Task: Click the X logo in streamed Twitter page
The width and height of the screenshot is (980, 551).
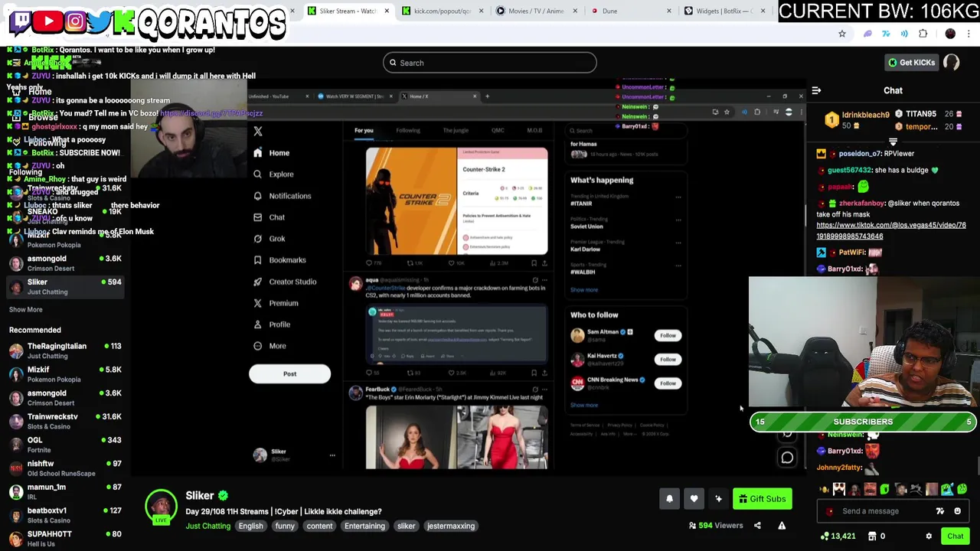Action: (258, 132)
